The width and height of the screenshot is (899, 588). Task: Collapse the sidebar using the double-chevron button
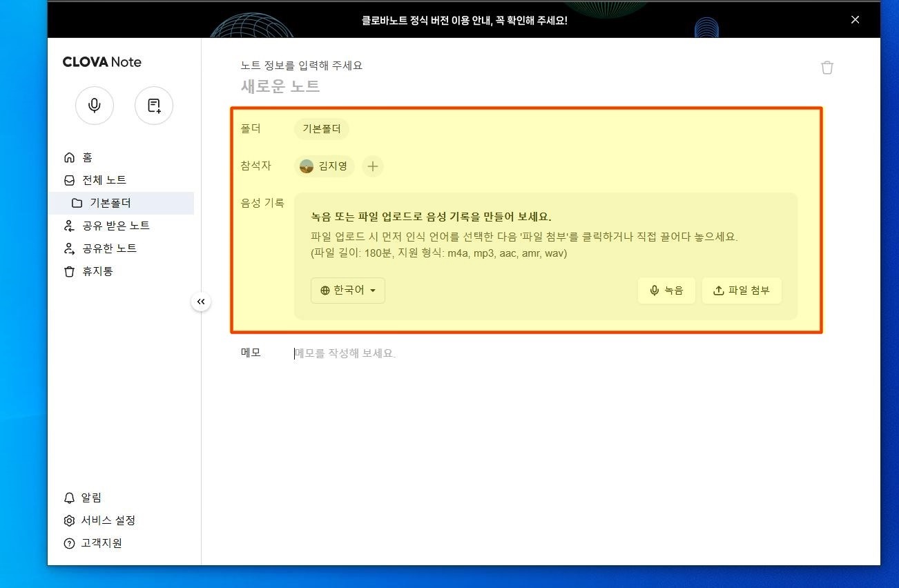[201, 302]
